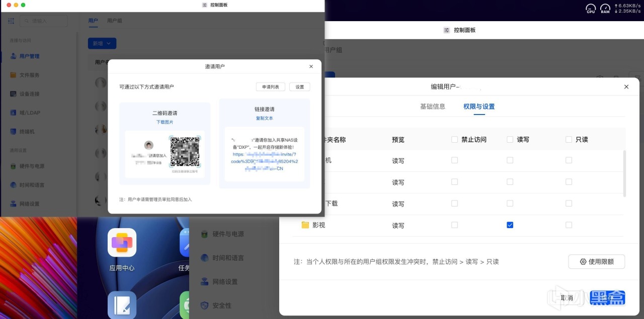Click the 用户管理 person icon in left sidebar
The height and width of the screenshot is (319, 644).
tap(14, 56)
